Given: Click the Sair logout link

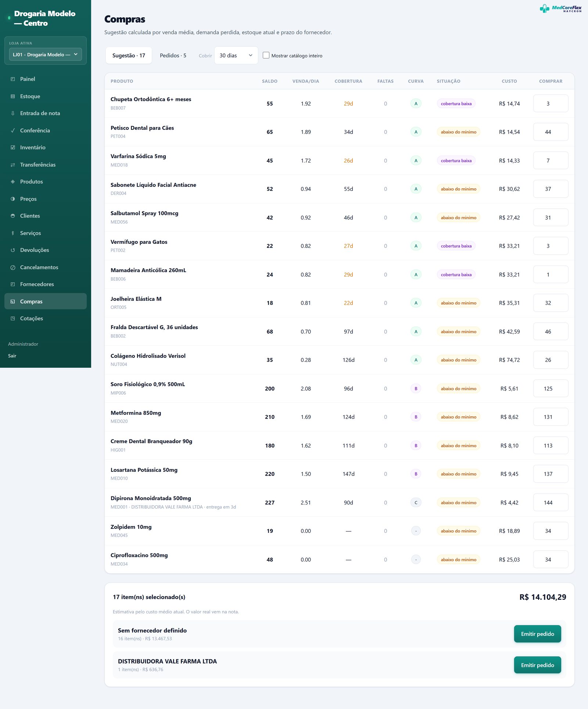Looking at the screenshot, I should click(12, 356).
